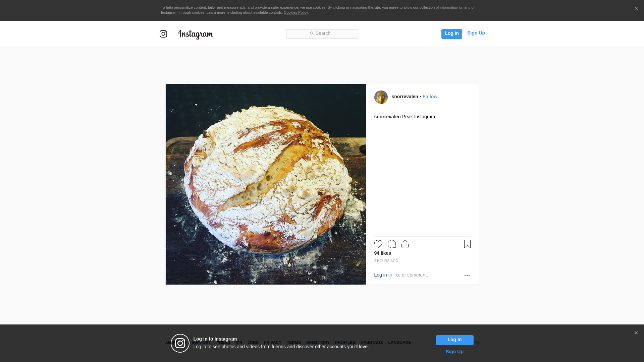Screen dimensions: 644x362
Task: Open the PROFILES footer link
Action: tap(345, 343)
